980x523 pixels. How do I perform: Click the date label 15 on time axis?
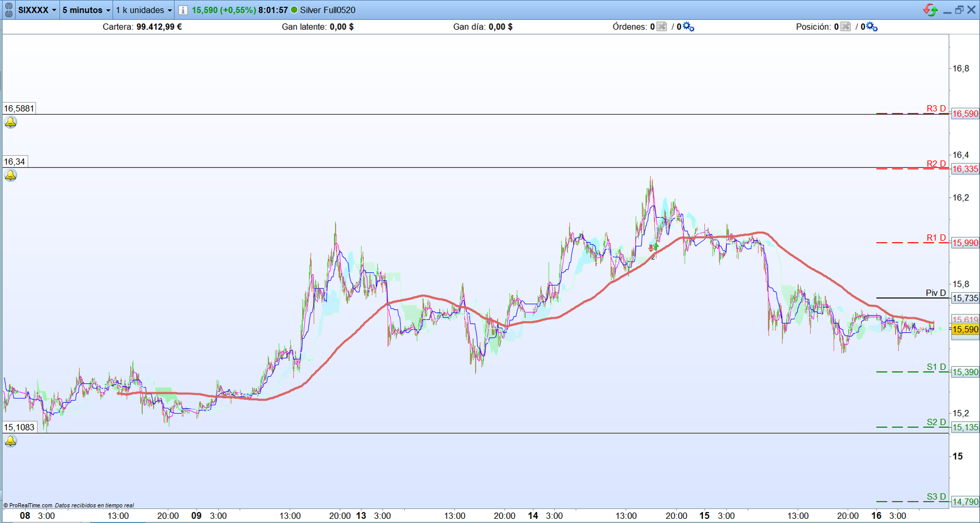(x=704, y=516)
